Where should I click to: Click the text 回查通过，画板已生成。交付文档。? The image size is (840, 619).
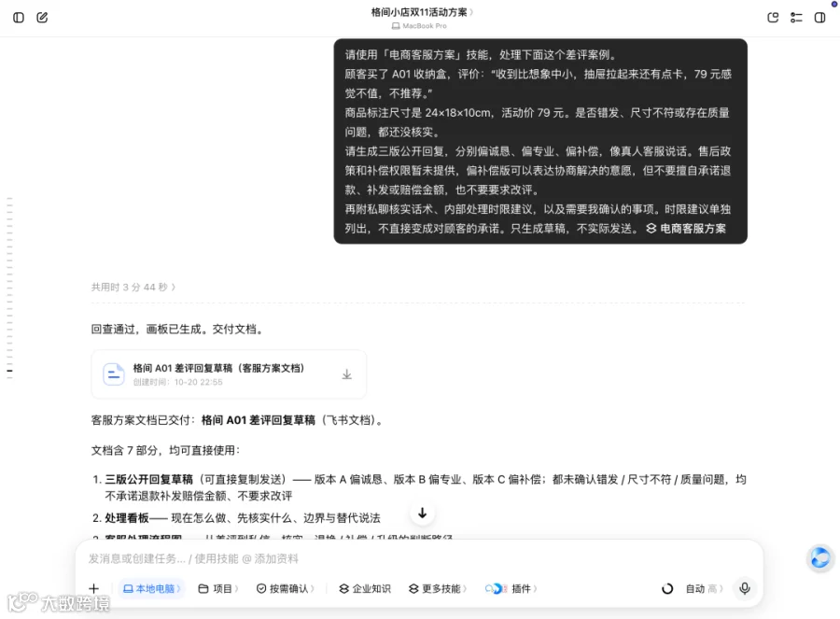tap(178, 329)
